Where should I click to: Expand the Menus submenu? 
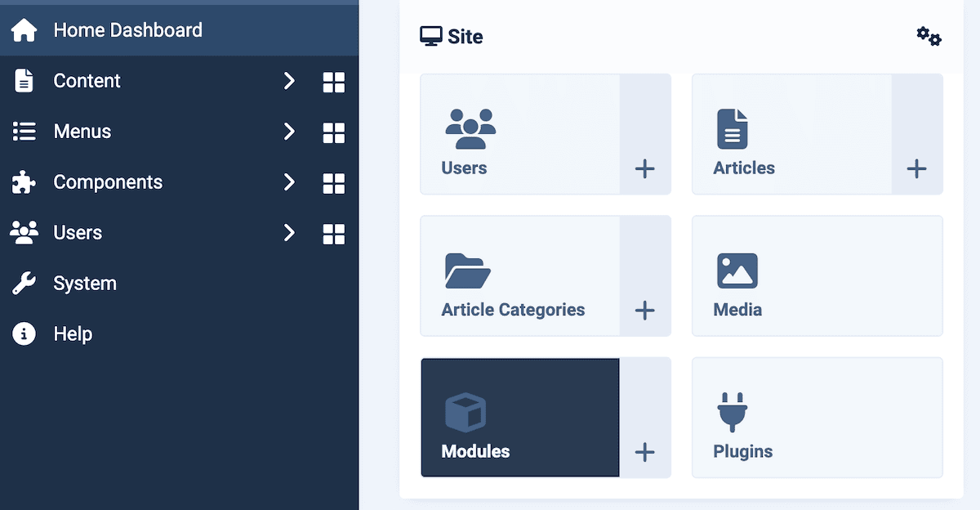[290, 132]
